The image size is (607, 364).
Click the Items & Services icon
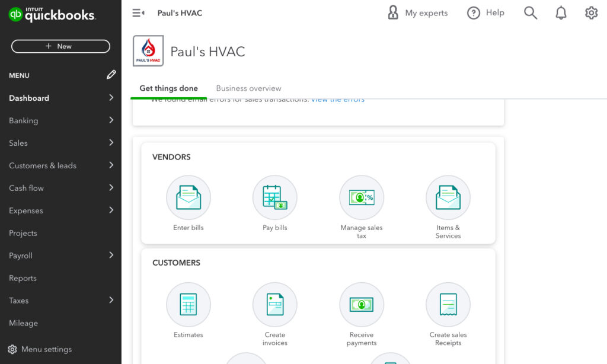pos(448,197)
